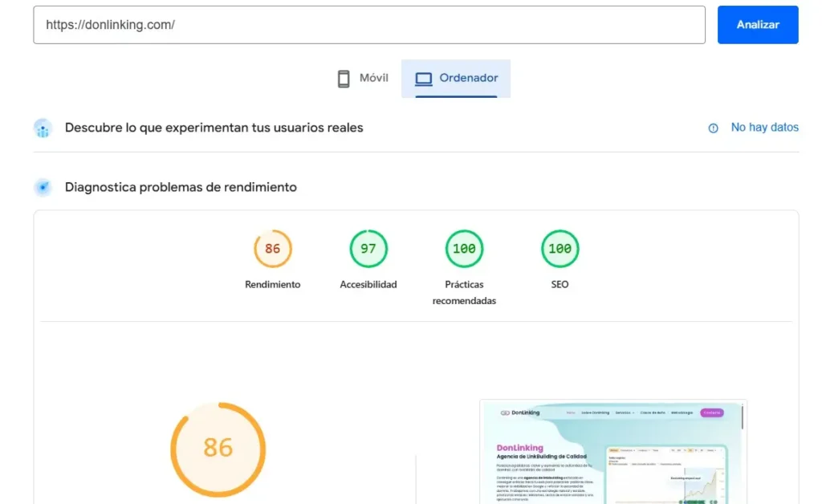822x504 pixels.
Task: Click the info icon beside No hay datos
Action: 713,128
